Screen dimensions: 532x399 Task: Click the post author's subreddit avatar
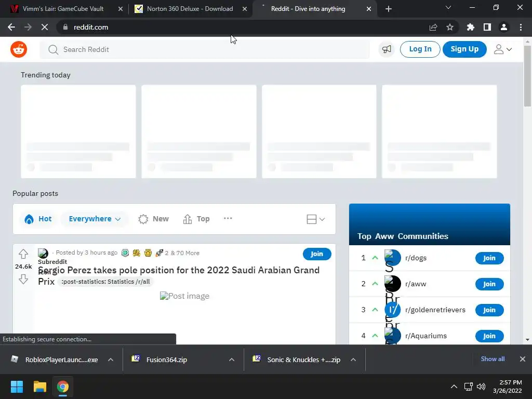coord(43,253)
